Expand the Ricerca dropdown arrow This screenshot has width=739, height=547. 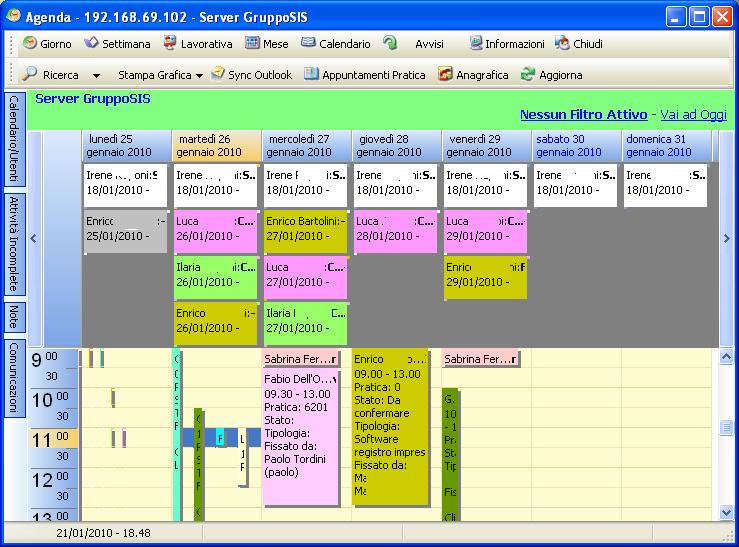[x=96, y=75]
